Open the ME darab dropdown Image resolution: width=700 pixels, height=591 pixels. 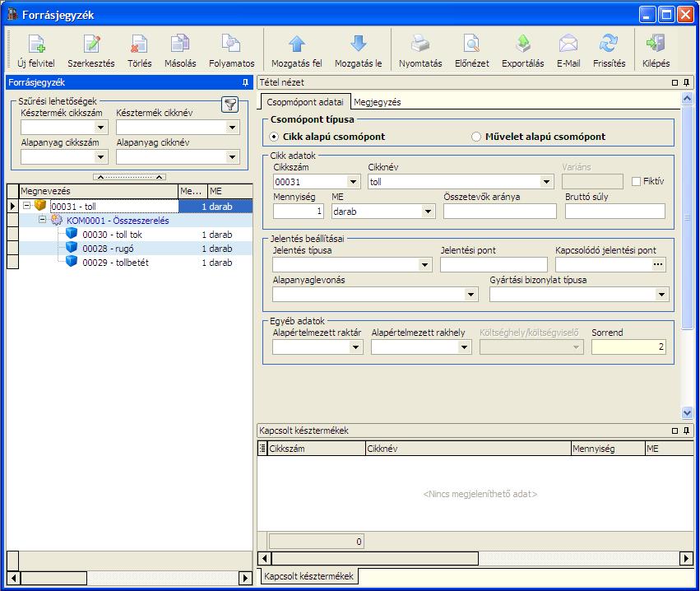click(428, 212)
